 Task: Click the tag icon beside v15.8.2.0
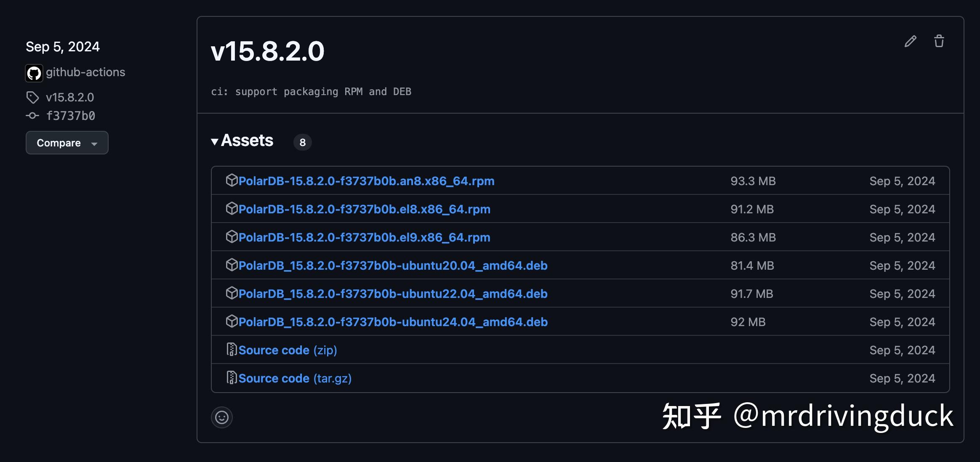tap(33, 97)
